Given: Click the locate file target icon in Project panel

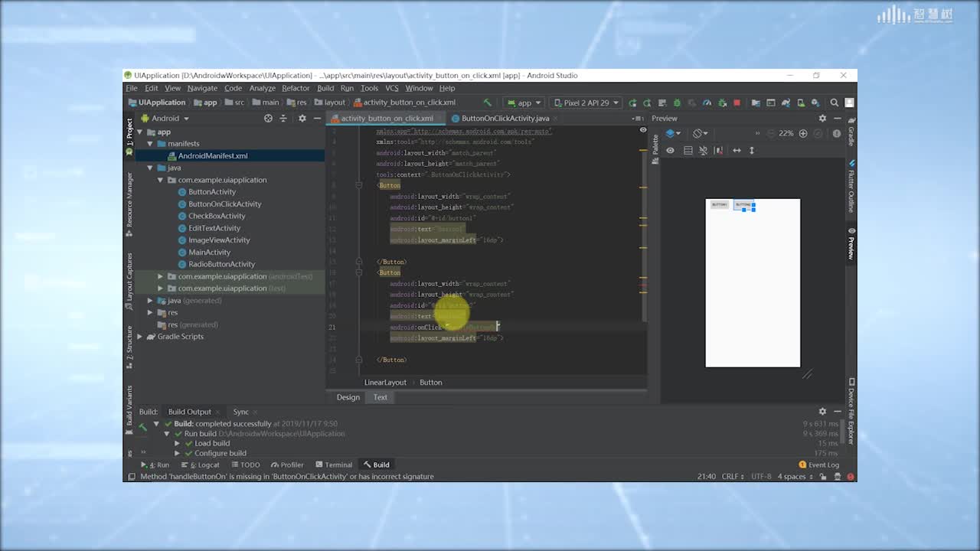Looking at the screenshot, I should (268, 119).
